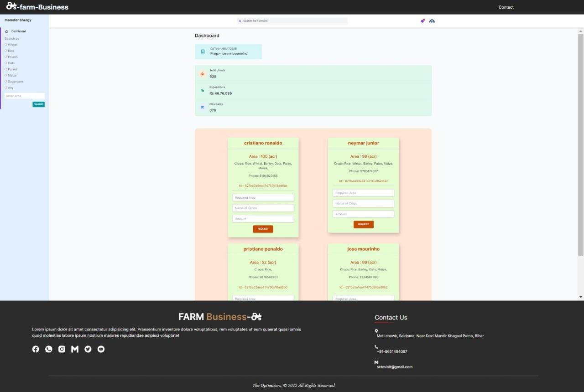Click Required Area field on jose mourinho card
Image resolution: width=584 pixels, height=392 pixels.
pos(364,298)
